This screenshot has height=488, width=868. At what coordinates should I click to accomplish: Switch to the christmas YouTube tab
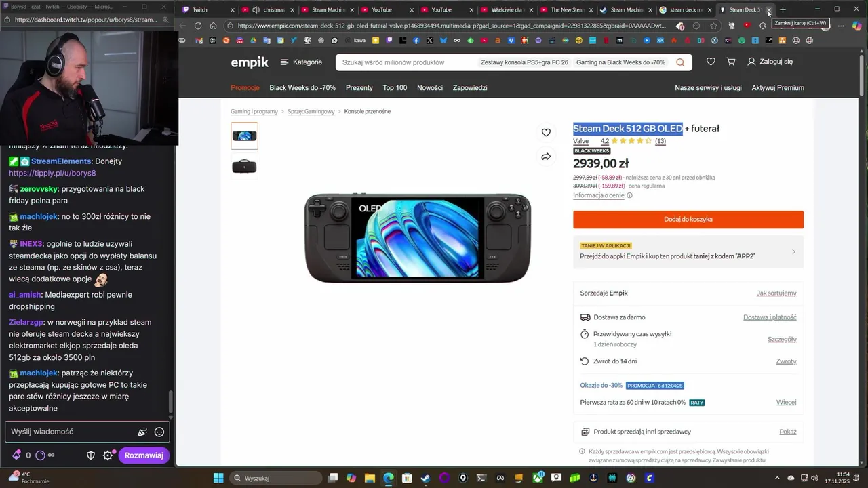point(269,9)
